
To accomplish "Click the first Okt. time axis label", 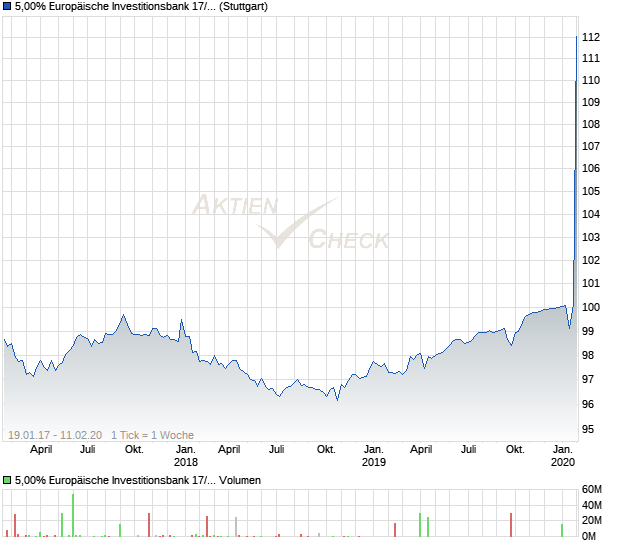I will pyautogui.click(x=134, y=450).
